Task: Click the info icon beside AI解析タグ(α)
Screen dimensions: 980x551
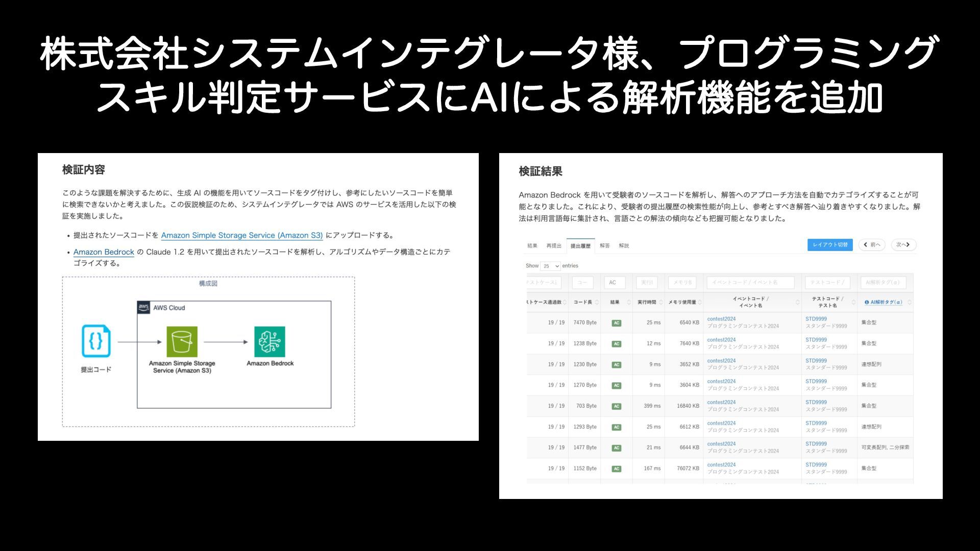Action: [x=867, y=303]
